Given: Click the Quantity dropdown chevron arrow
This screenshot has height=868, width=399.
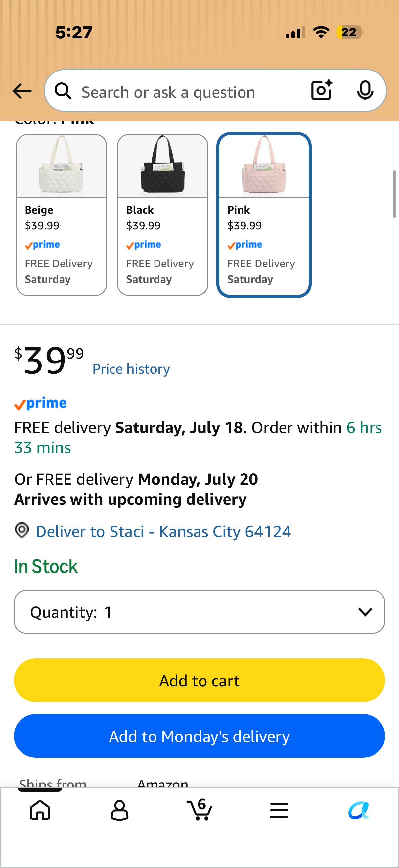Looking at the screenshot, I should coord(365,612).
